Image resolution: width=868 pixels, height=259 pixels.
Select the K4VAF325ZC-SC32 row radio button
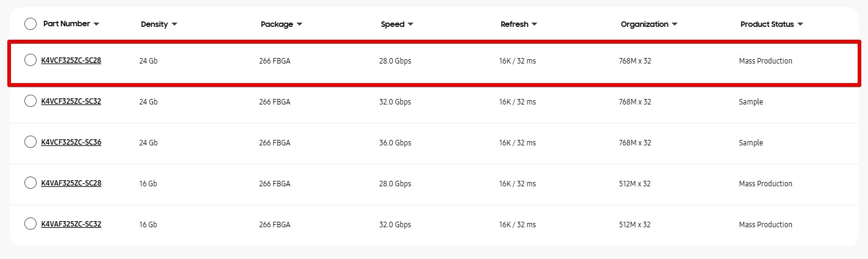(30, 224)
